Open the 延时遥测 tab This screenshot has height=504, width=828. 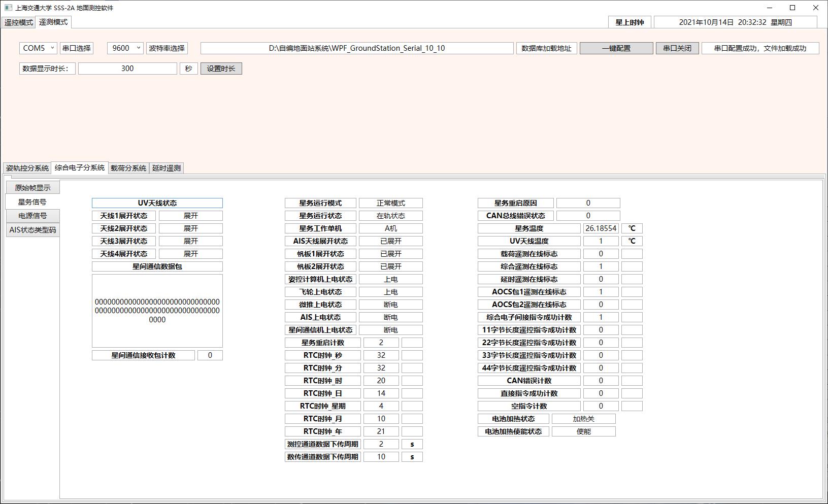pos(167,168)
